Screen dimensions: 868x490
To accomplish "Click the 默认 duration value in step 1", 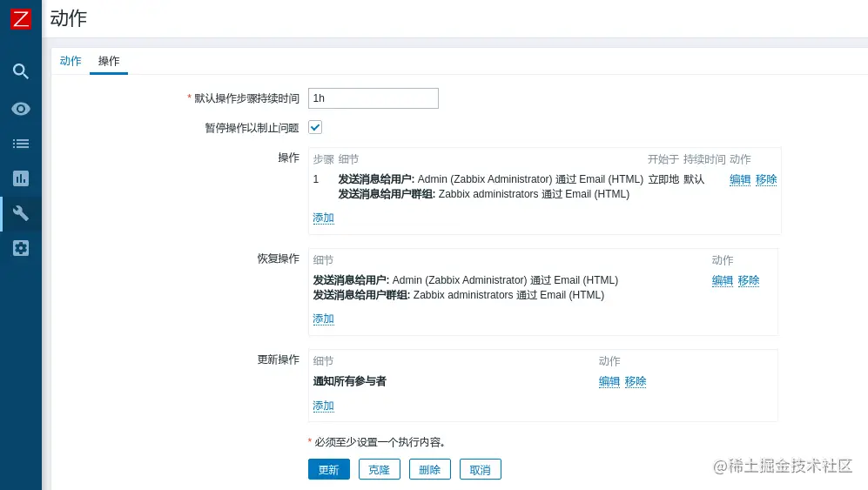I will coord(694,179).
